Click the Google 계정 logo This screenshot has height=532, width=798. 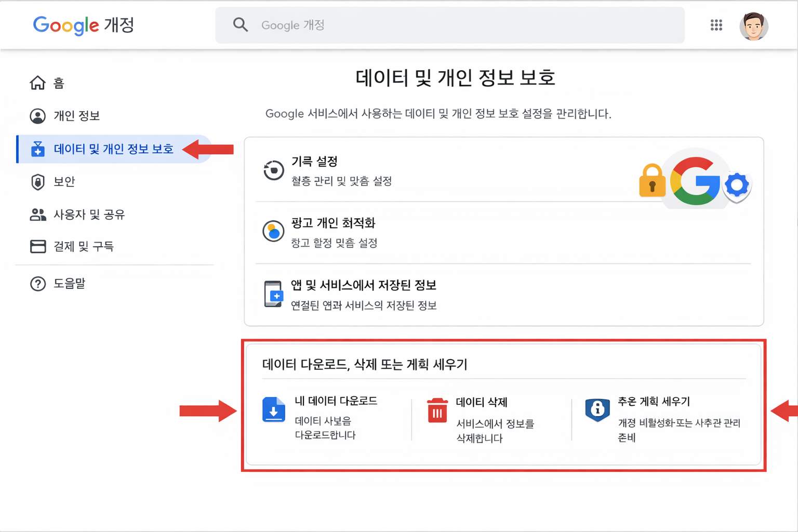84,25
